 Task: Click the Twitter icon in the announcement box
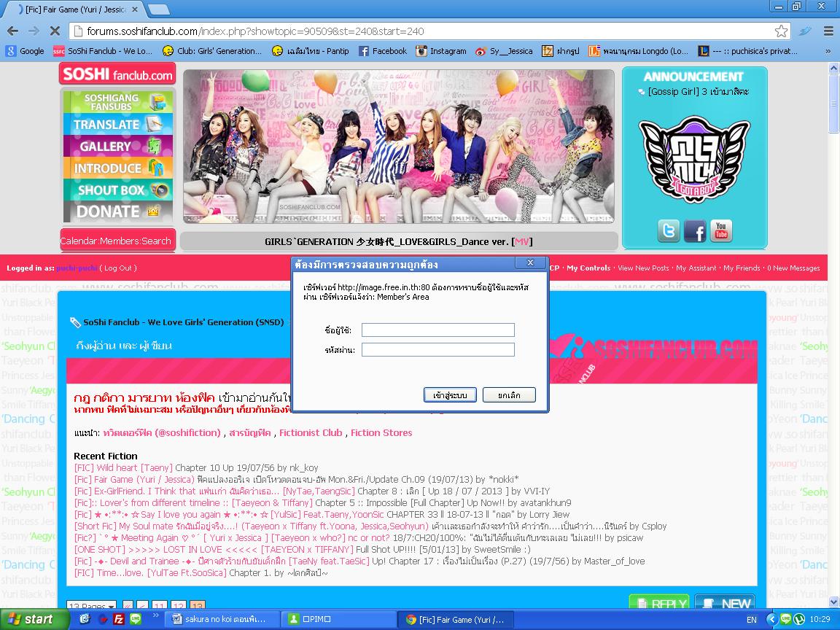668,231
